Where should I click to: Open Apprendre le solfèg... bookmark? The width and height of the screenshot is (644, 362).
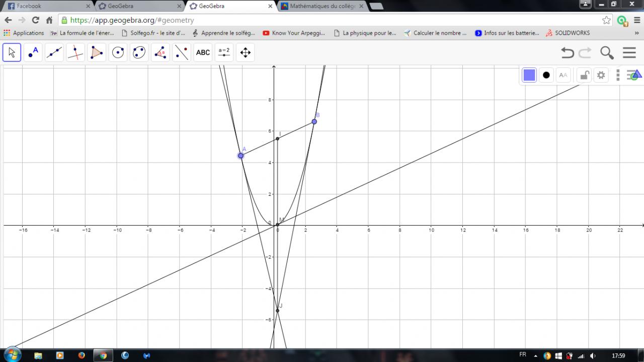coord(224,33)
